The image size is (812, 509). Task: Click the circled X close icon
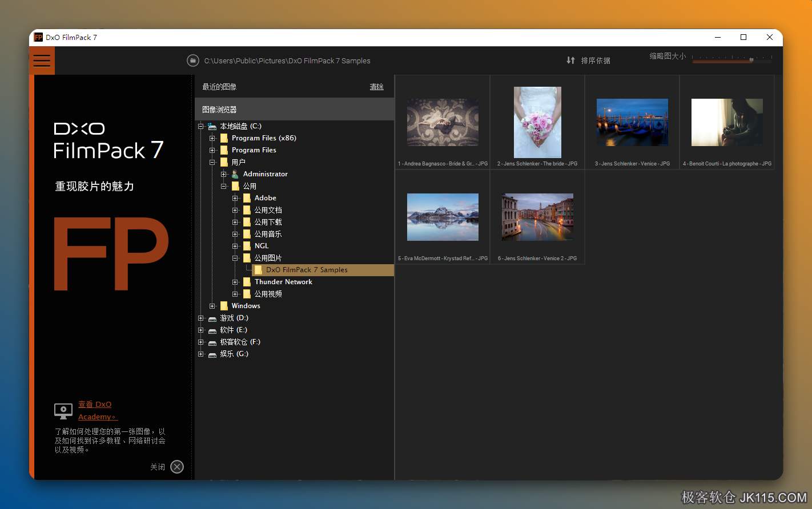click(177, 467)
